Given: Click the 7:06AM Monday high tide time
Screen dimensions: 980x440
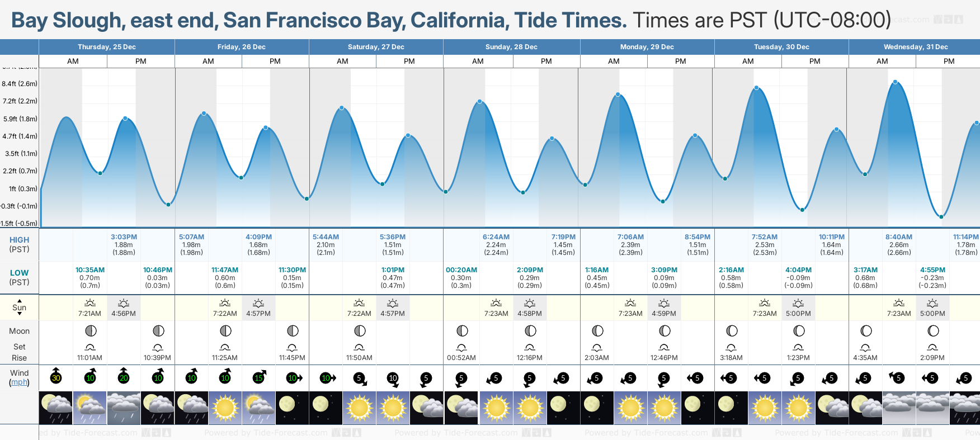Looking at the screenshot, I should coord(630,237).
